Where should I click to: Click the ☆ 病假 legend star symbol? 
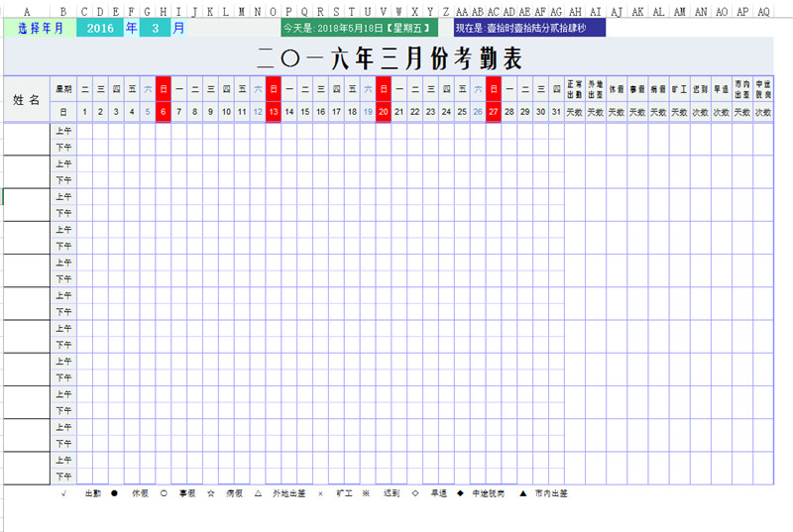pos(210,492)
